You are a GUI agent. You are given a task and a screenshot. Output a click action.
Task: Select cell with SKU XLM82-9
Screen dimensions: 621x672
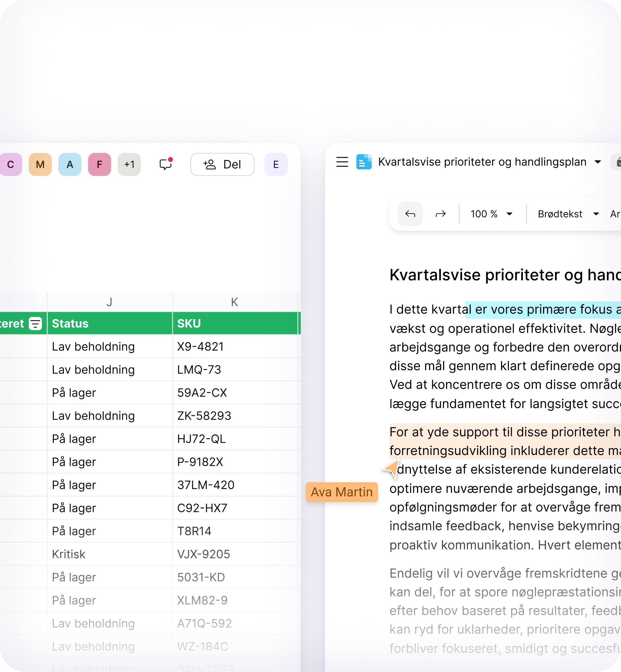pos(235,600)
